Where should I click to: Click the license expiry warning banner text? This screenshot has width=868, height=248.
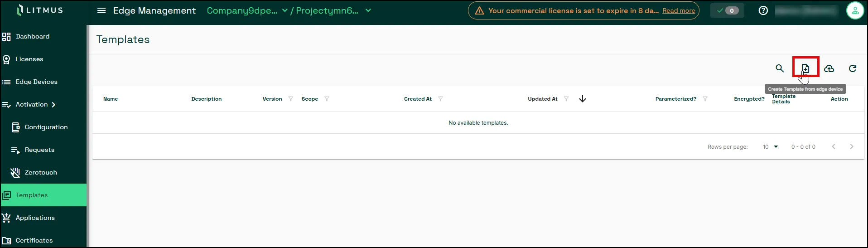(574, 10)
